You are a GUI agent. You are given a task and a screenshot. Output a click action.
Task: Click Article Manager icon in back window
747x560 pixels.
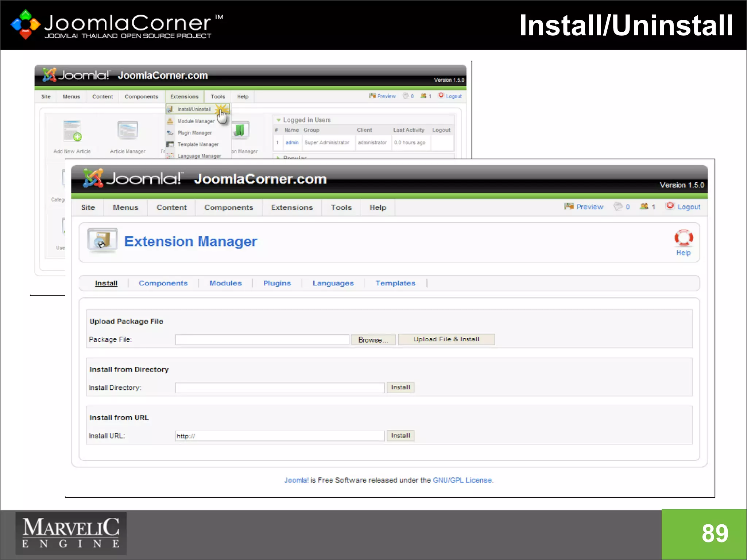click(127, 130)
